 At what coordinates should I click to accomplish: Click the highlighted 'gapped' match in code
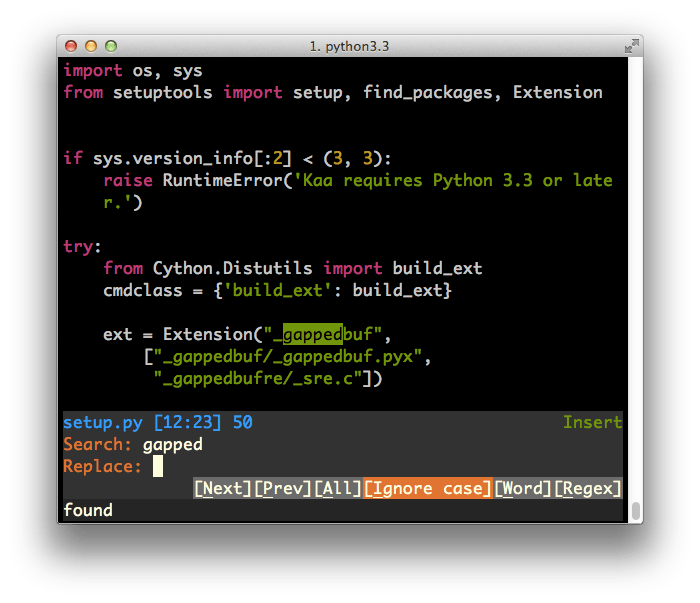click(312, 334)
